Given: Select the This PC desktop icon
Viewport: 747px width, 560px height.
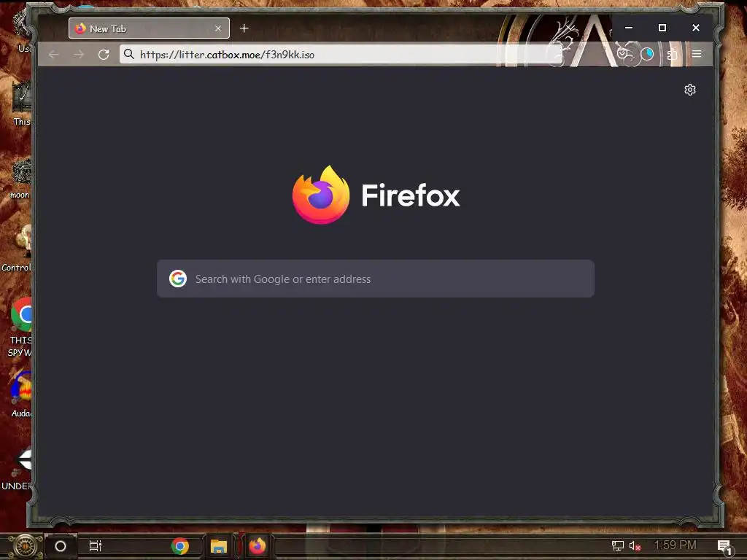Looking at the screenshot, I should 21,104.
